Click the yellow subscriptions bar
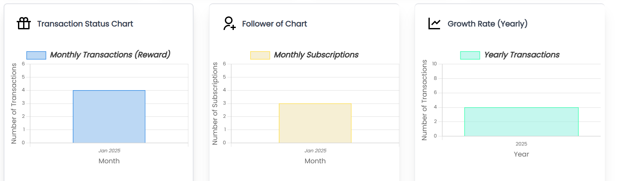The height and width of the screenshot is (181, 644). click(315, 123)
